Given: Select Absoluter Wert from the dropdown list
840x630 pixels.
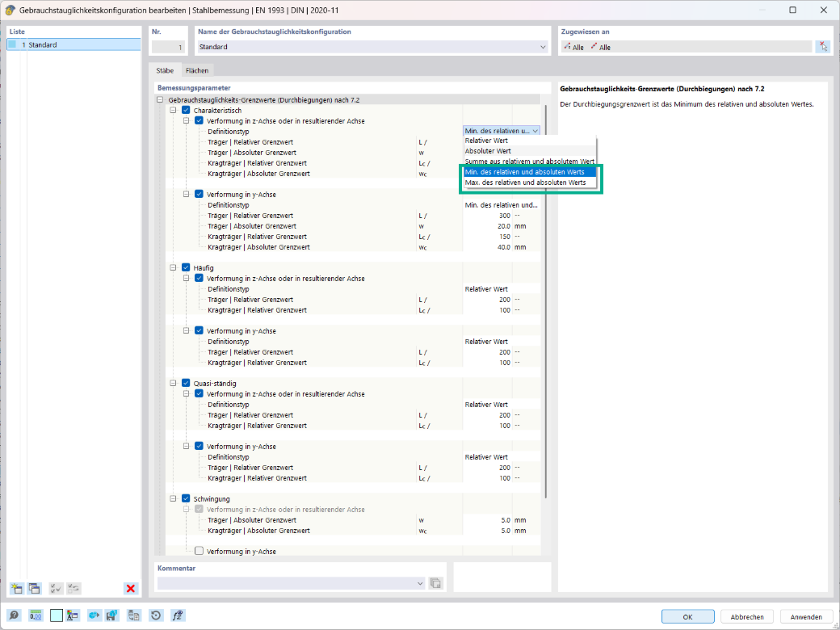Looking at the screenshot, I should (529, 151).
